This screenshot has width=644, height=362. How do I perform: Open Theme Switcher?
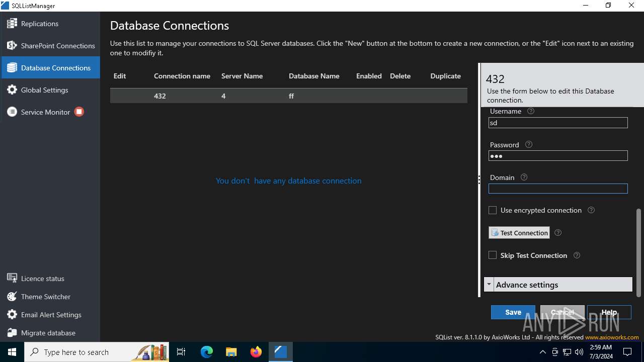tap(45, 297)
